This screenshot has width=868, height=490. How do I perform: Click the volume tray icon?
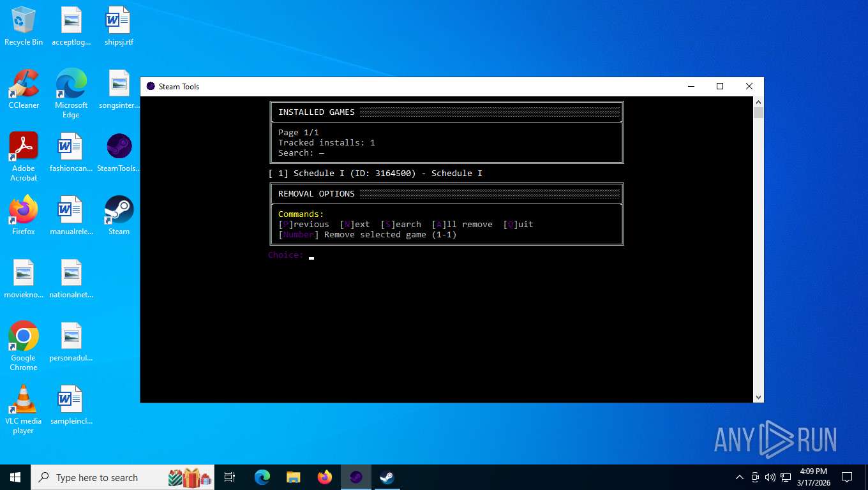tap(770, 477)
